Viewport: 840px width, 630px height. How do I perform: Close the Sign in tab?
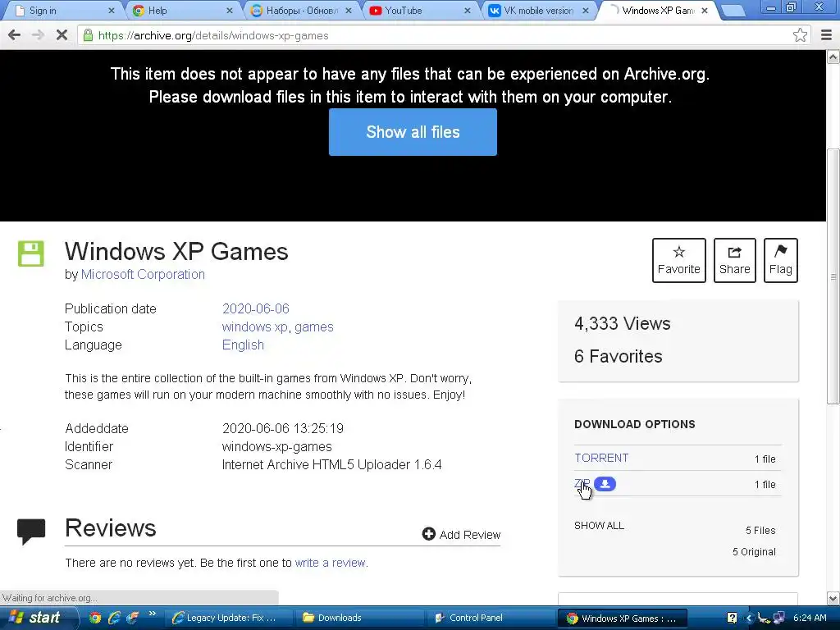(x=112, y=10)
